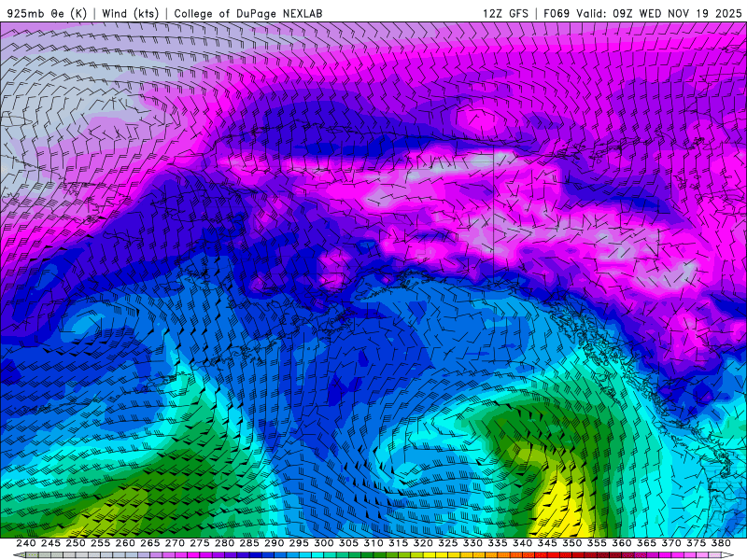Select the 265 legend number
The height and width of the screenshot is (560, 747).
point(149,543)
